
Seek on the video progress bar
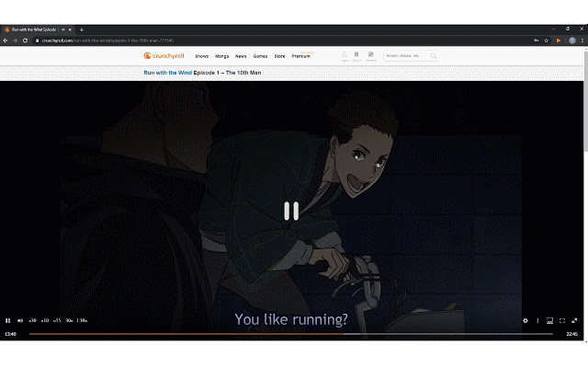point(291,334)
